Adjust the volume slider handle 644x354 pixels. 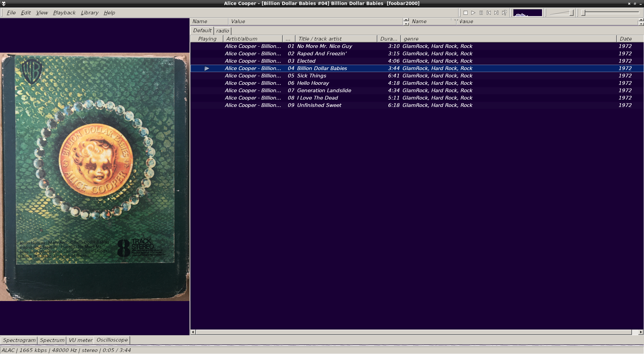[571, 13]
